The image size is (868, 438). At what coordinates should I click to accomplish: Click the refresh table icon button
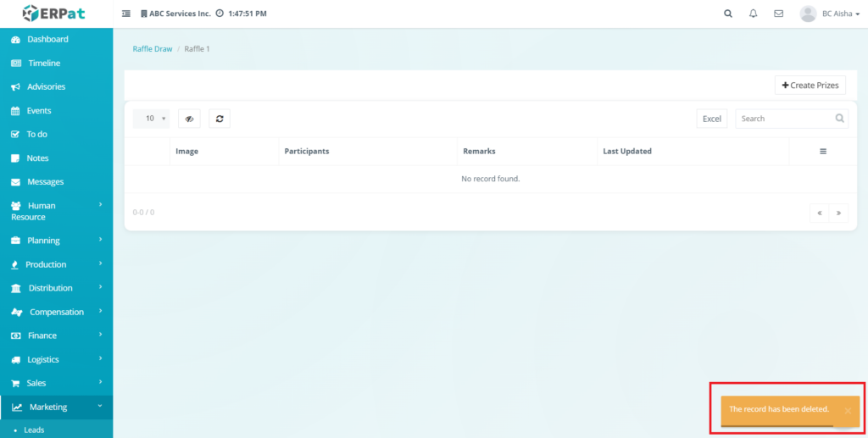coord(220,119)
